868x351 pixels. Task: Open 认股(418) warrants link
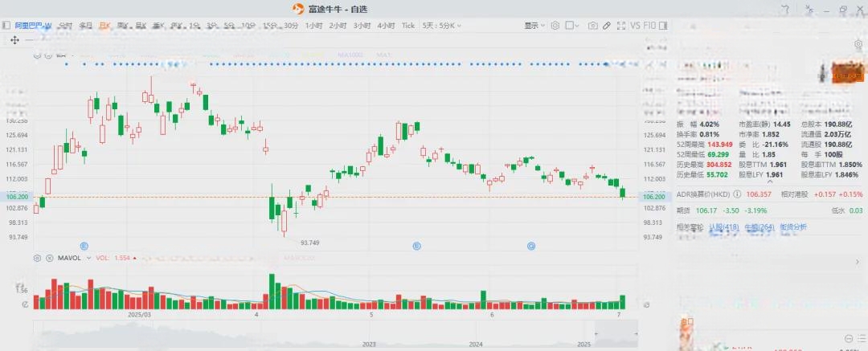point(724,227)
